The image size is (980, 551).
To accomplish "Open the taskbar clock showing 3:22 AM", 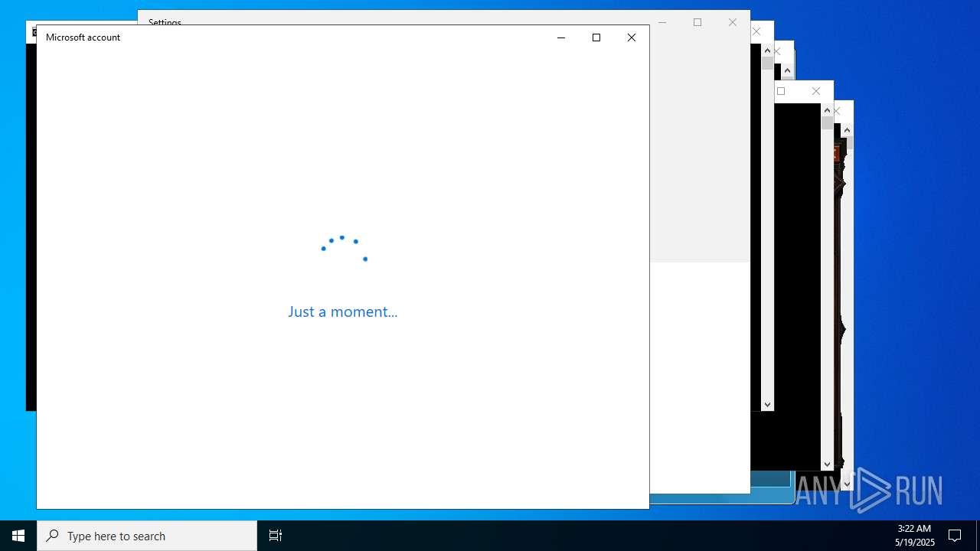I will [x=914, y=536].
